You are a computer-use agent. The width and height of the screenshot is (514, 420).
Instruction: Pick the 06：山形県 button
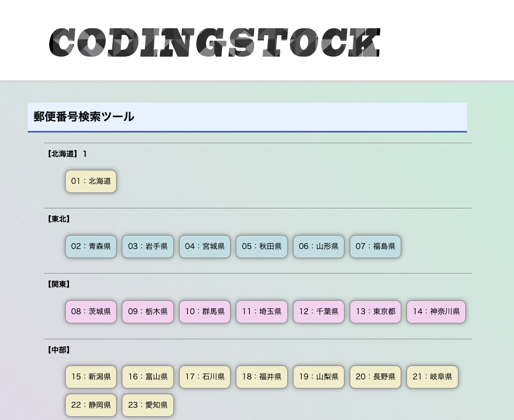[319, 246]
